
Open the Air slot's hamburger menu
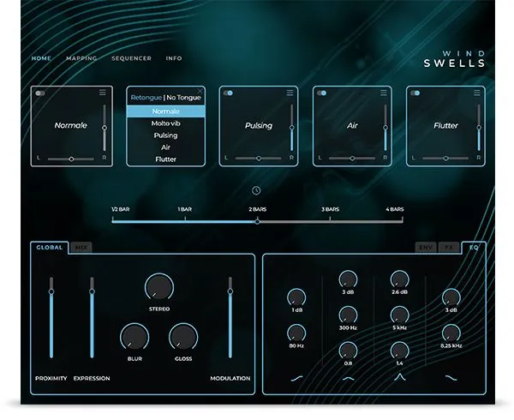tap(385, 93)
